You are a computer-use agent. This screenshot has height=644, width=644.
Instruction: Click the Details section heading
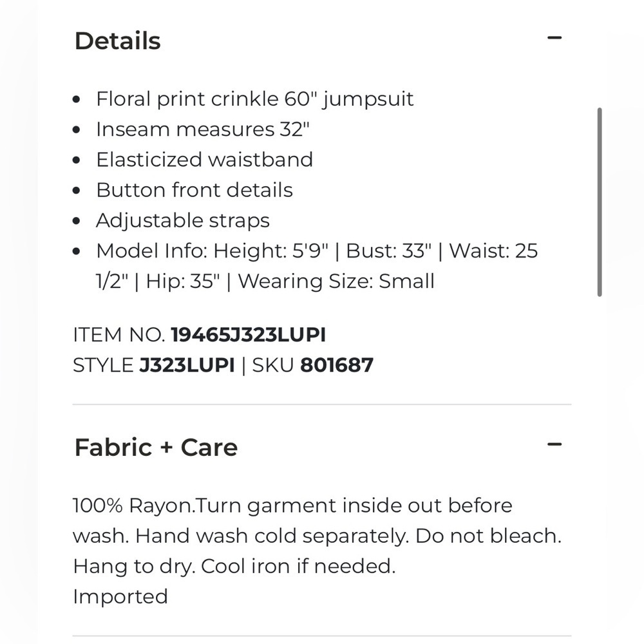117,41
